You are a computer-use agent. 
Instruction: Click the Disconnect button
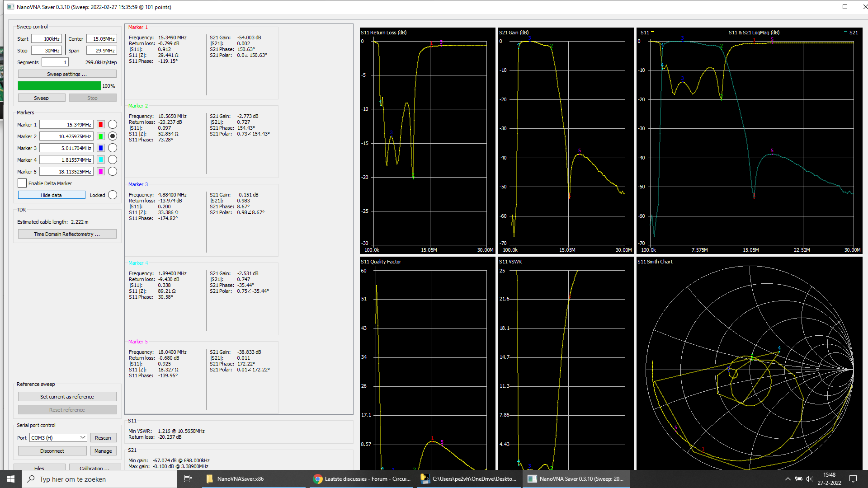(52, 450)
